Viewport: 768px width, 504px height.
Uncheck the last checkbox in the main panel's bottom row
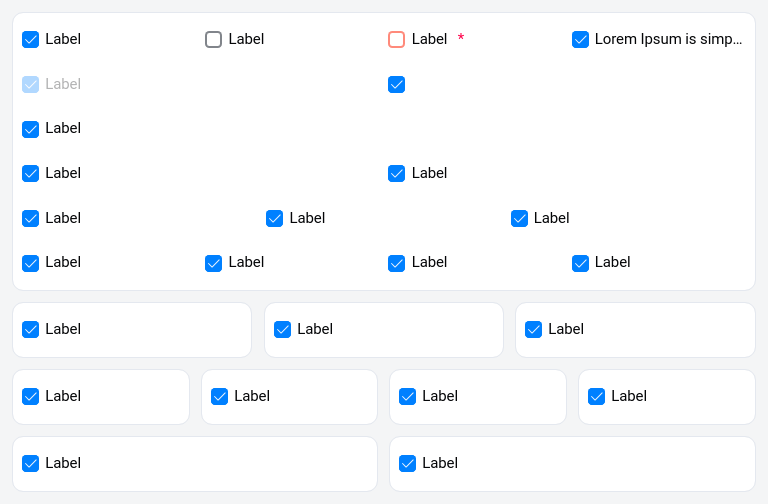pos(580,263)
